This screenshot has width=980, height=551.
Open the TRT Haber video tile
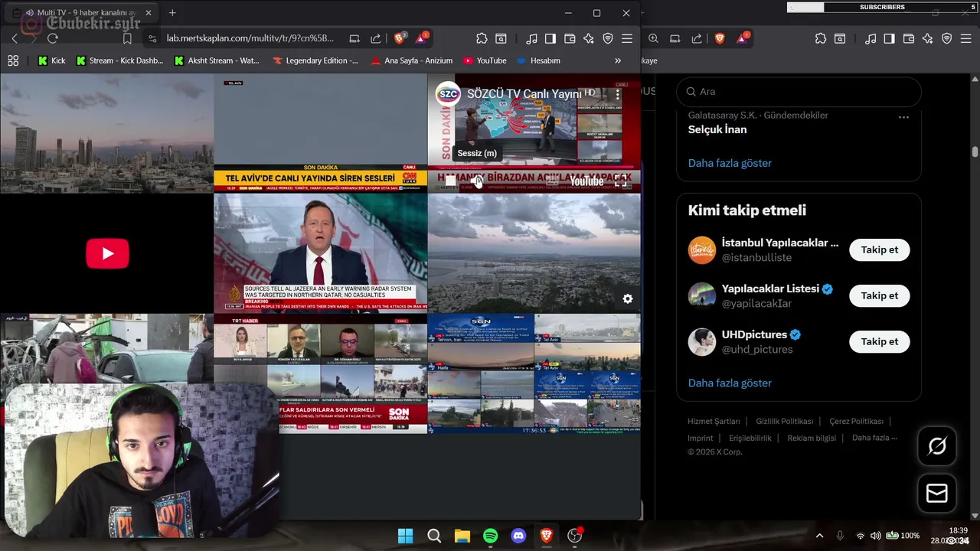[320, 373]
